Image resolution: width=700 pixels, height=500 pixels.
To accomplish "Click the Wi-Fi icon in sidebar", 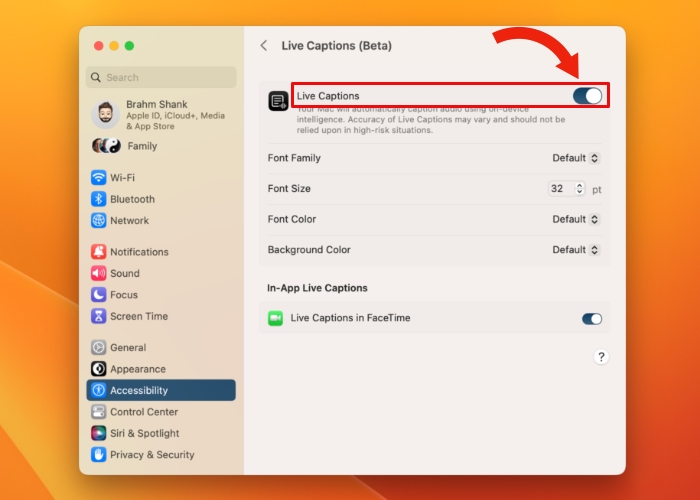I will click(99, 178).
